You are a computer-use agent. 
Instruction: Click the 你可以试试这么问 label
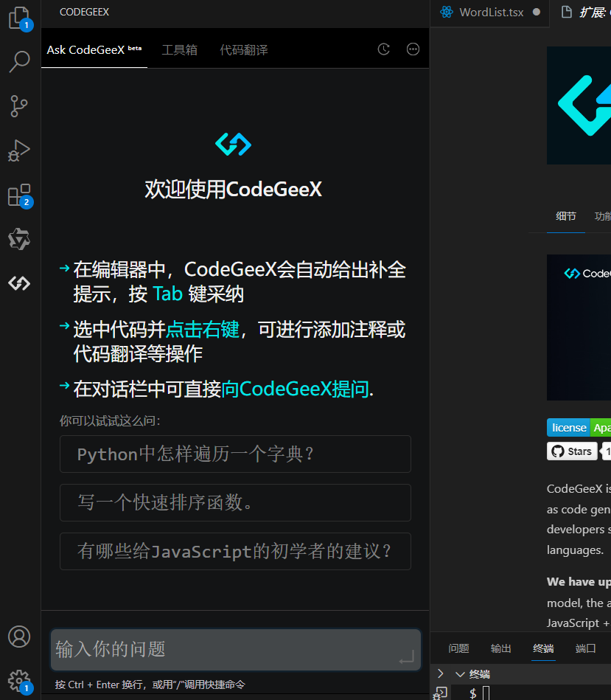110,420
